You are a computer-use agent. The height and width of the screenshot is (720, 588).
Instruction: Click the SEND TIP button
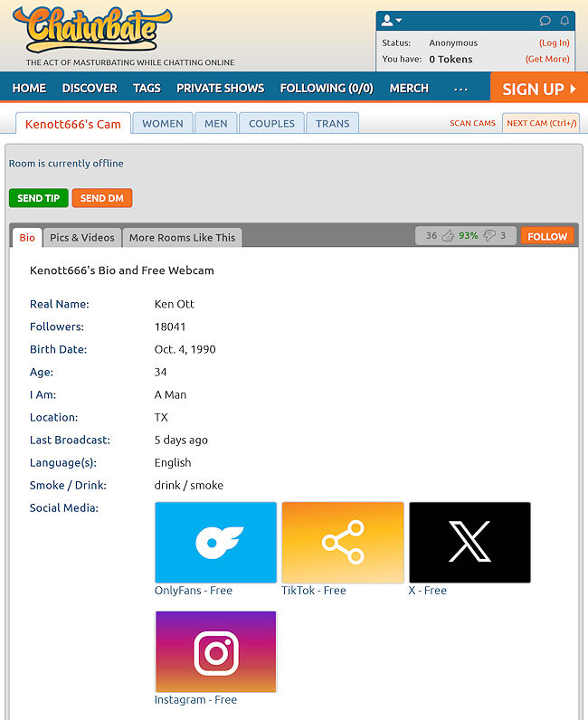39,198
